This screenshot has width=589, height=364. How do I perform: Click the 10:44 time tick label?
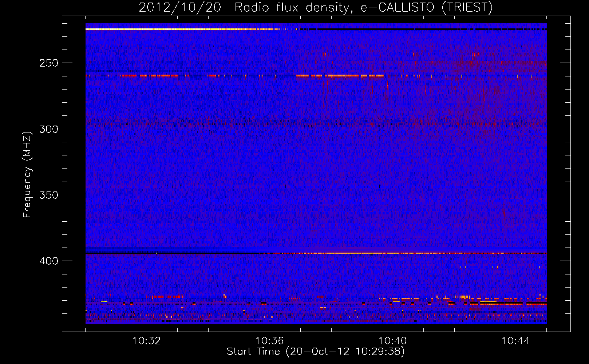point(515,341)
